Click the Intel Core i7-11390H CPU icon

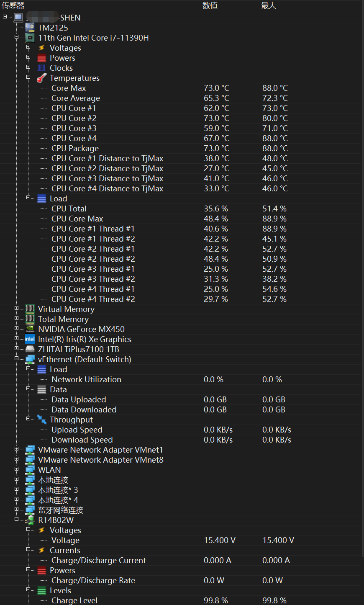[30, 38]
